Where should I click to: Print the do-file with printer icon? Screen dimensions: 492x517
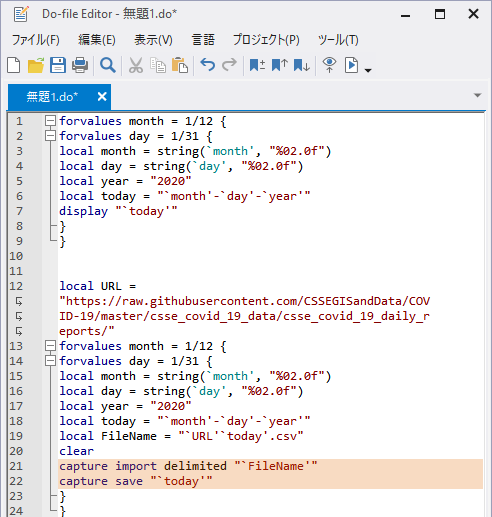pyautogui.click(x=80, y=65)
